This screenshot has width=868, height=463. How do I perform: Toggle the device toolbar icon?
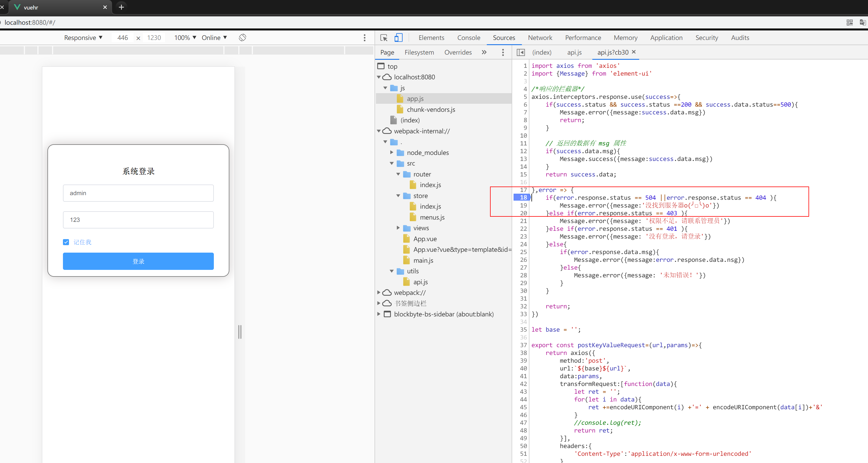[398, 38]
